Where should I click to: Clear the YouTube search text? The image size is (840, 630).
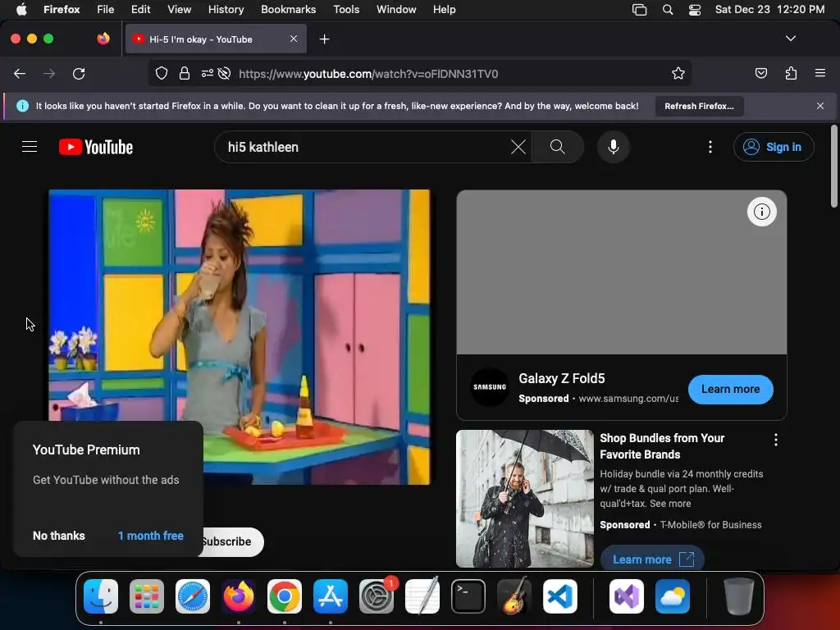(518, 147)
